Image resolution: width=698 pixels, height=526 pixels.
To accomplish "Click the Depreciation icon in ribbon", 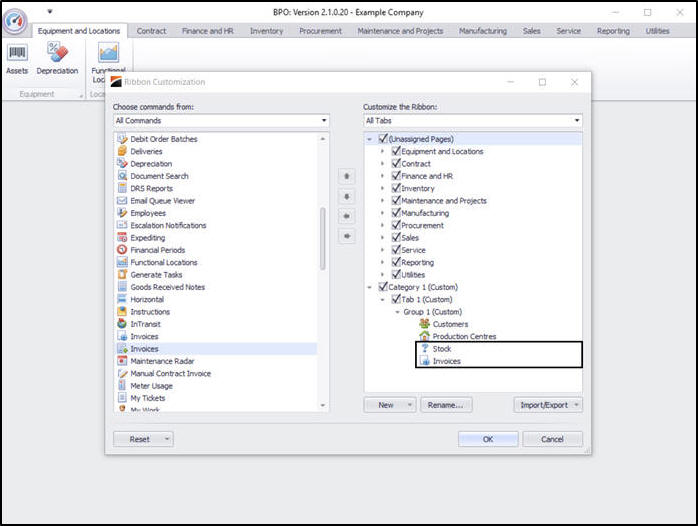I will click(57, 53).
